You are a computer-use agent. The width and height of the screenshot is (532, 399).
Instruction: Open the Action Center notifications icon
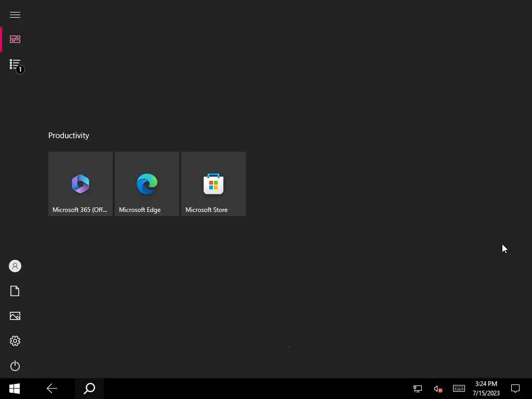coord(515,389)
